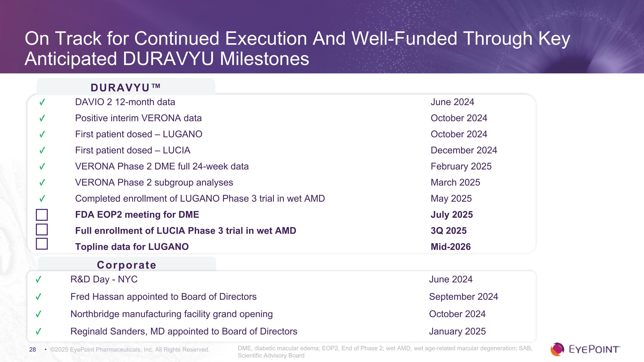Screen dimensions: 644x362
Task: Click the checkmark beside Completed enrollment of LUGANO
Action: click(x=42, y=199)
